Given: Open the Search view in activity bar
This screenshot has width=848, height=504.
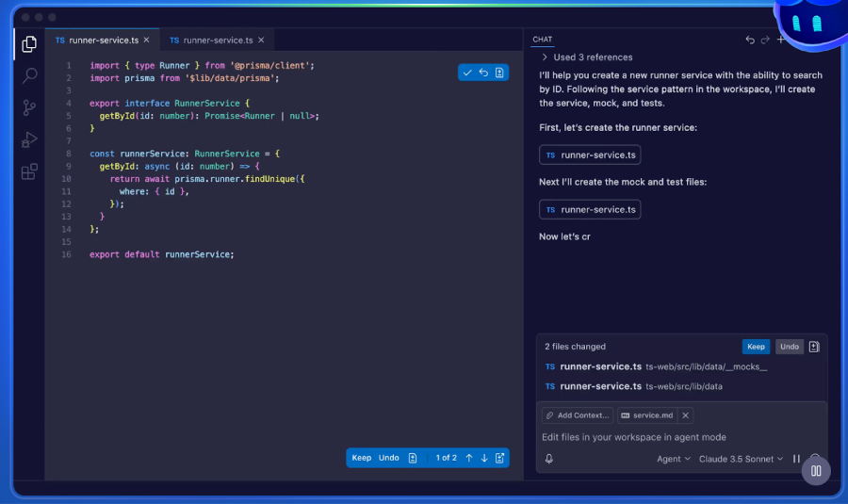Looking at the screenshot, I should click(x=29, y=75).
